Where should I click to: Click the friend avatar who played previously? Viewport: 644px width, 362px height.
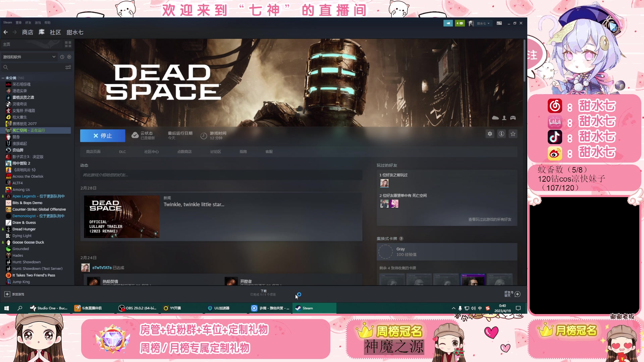click(384, 183)
